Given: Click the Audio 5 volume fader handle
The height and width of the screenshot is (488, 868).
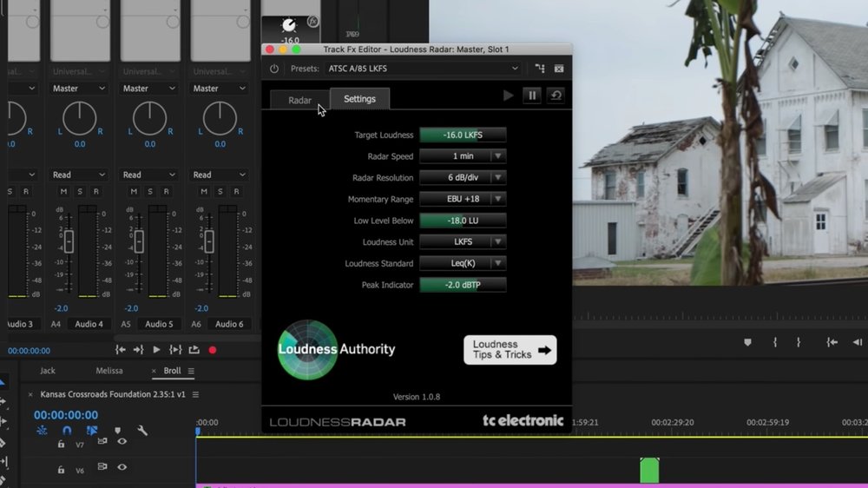Looking at the screenshot, I should (x=139, y=241).
